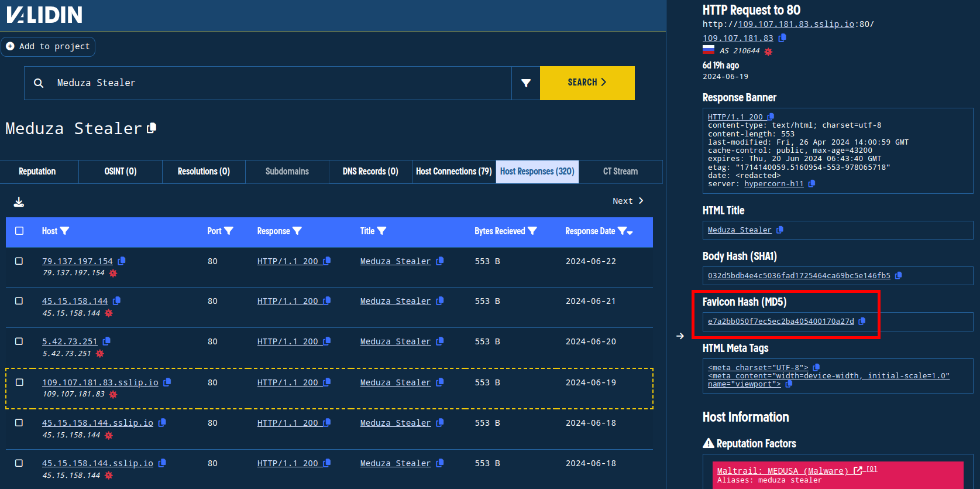Click the VALIDIN logo
The height and width of the screenshot is (489, 980).
(44, 15)
